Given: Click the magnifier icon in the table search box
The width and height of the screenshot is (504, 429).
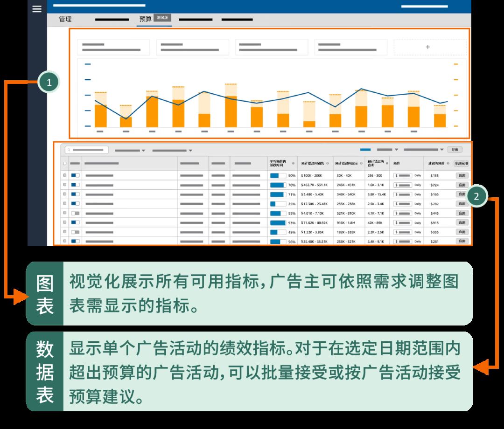Looking at the screenshot, I should (x=69, y=150).
